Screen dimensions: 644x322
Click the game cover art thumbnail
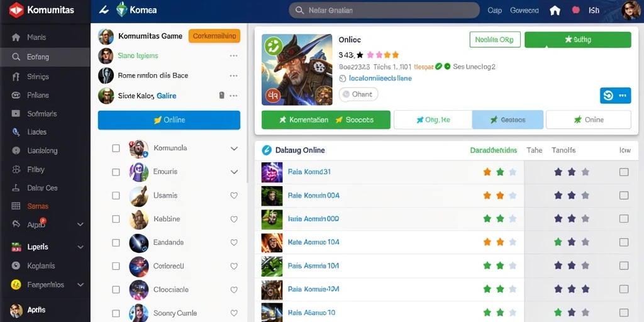click(x=297, y=69)
